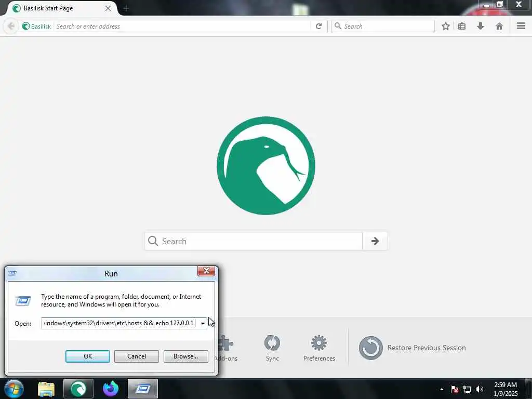This screenshot has height=399, width=532.
Task: Open Action Center flag icon
Action: coord(455,389)
